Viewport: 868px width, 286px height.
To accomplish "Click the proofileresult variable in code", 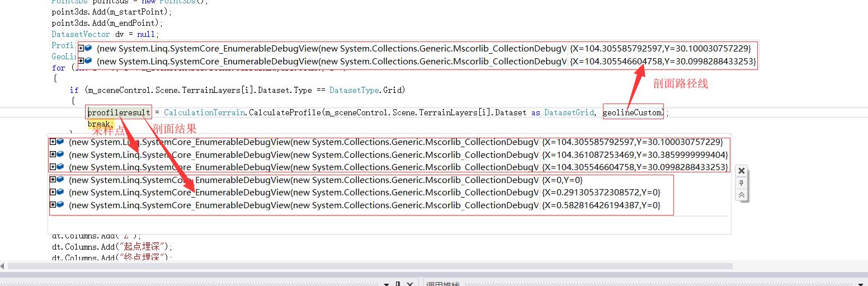I will (x=119, y=112).
